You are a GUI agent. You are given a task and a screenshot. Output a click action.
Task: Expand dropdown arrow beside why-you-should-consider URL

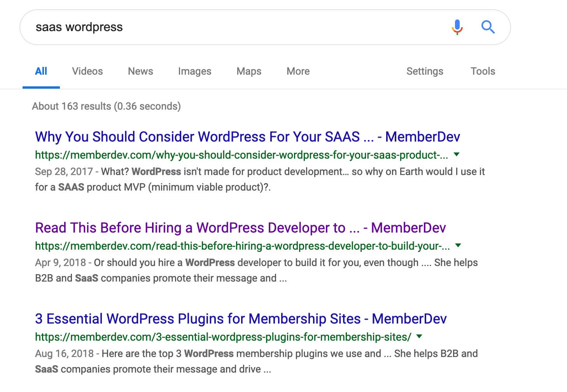coord(457,154)
